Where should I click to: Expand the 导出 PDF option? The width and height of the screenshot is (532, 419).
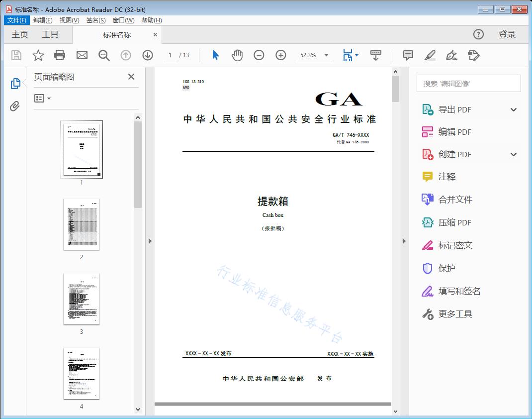pos(513,109)
